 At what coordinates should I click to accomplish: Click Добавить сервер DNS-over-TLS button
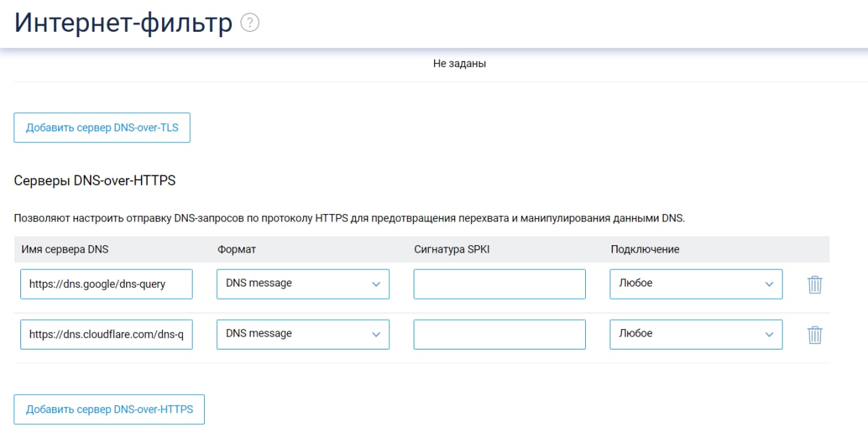(x=102, y=127)
